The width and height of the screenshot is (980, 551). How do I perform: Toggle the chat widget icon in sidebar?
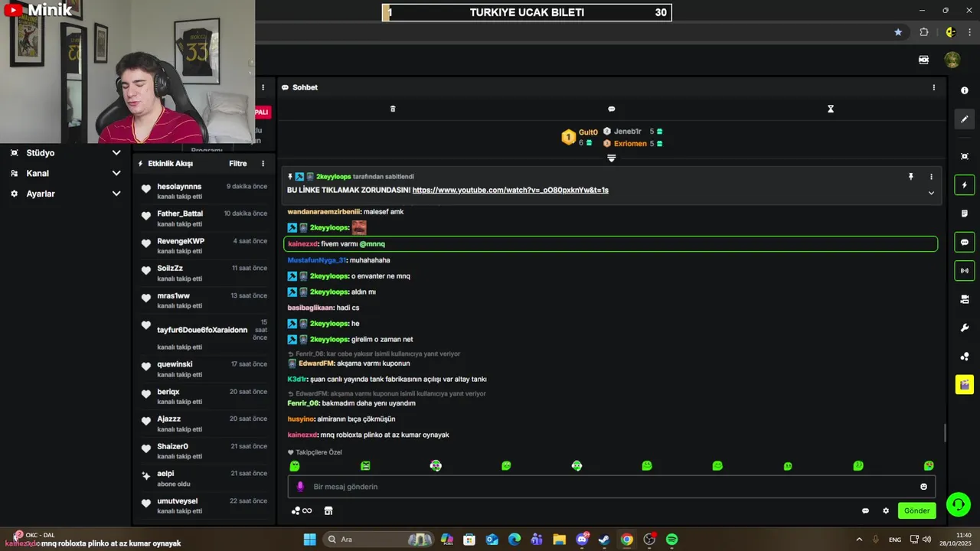click(x=964, y=242)
